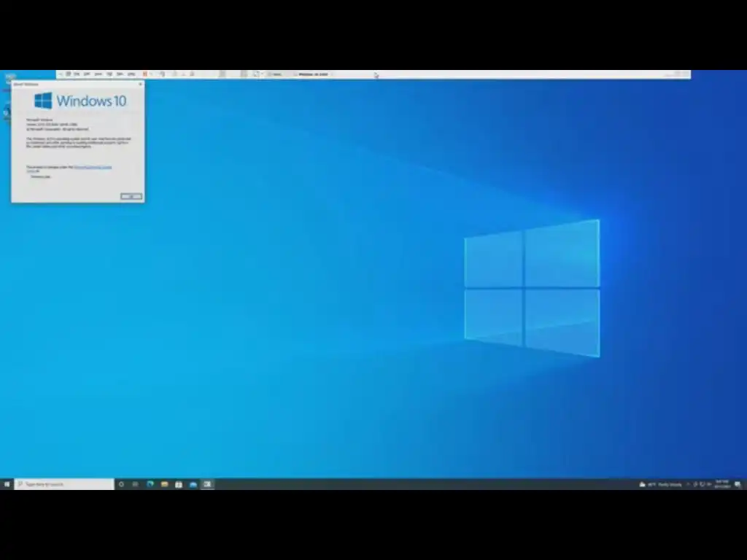Click the volume icon in system tray
The height and width of the screenshot is (560, 747).
709,484
